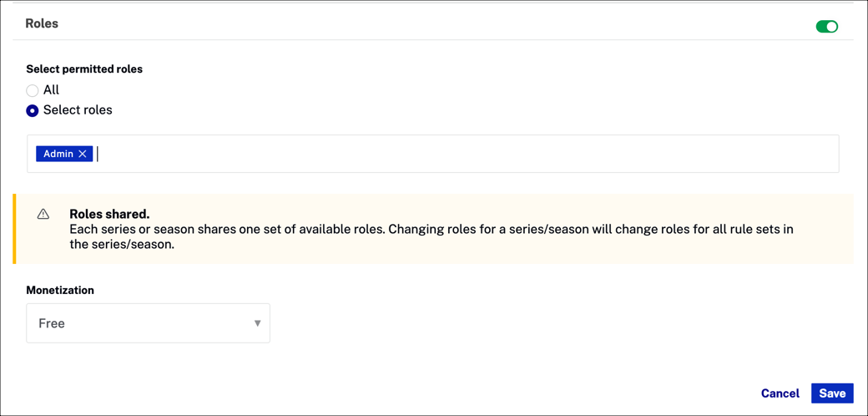Select the All radio button
The image size is (868, 416).
[x=33, y=90]
